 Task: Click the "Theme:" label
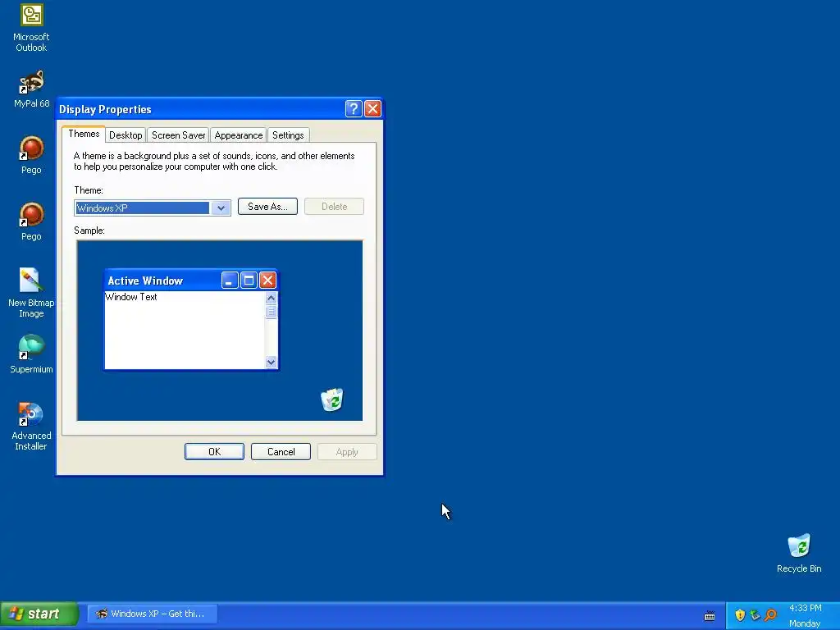(89, 190)
